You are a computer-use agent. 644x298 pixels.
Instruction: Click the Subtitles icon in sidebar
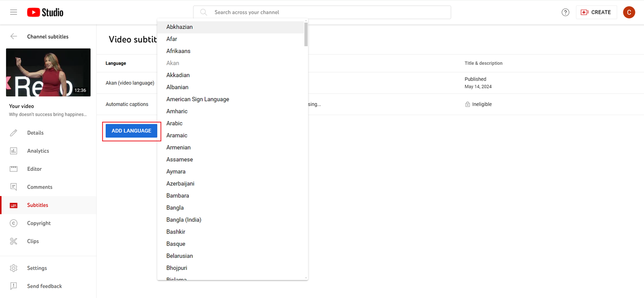pos(14,205)
